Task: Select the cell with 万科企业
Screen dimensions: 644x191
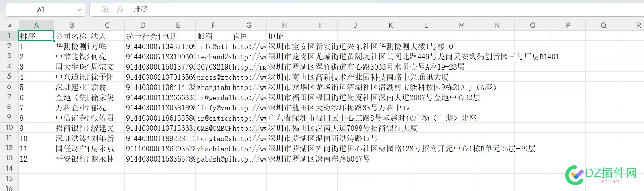Action: coord(72,107)
